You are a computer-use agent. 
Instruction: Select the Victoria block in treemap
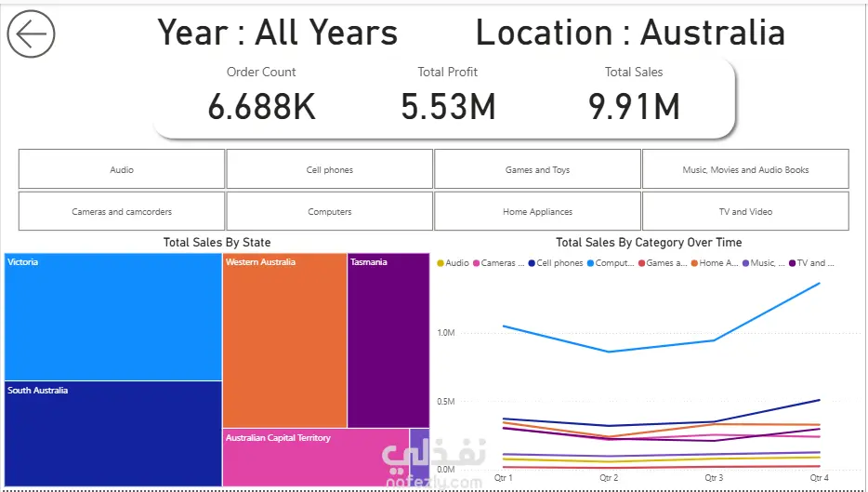[113, 317]
